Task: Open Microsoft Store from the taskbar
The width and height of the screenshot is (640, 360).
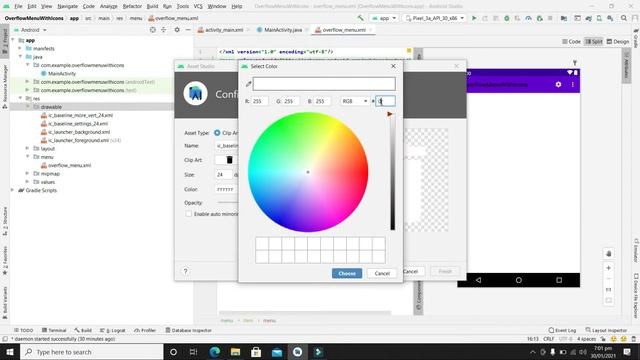Action: click(x=256, y=351)
